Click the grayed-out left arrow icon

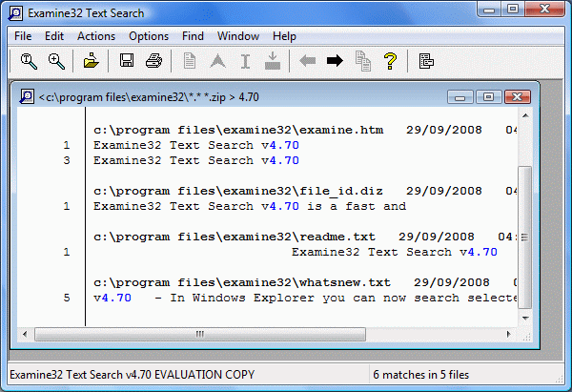308,61
